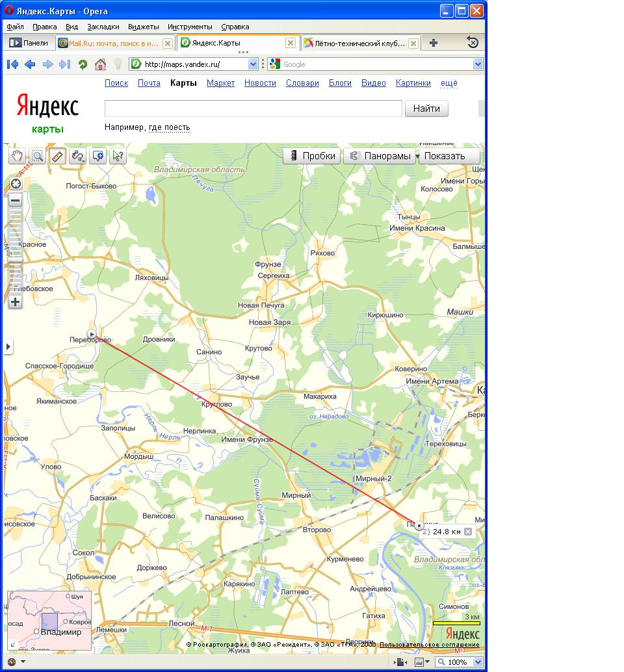Open the Маркет service link

click(221, 83)
